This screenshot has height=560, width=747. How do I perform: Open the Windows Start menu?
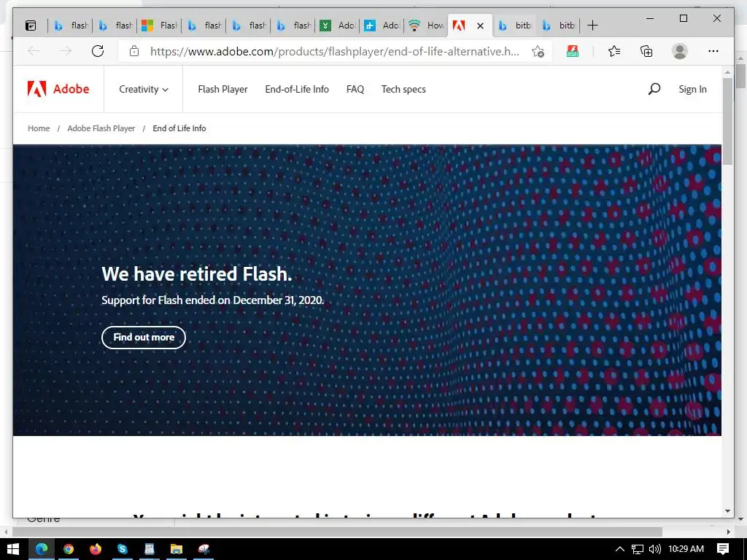[13, 549]
